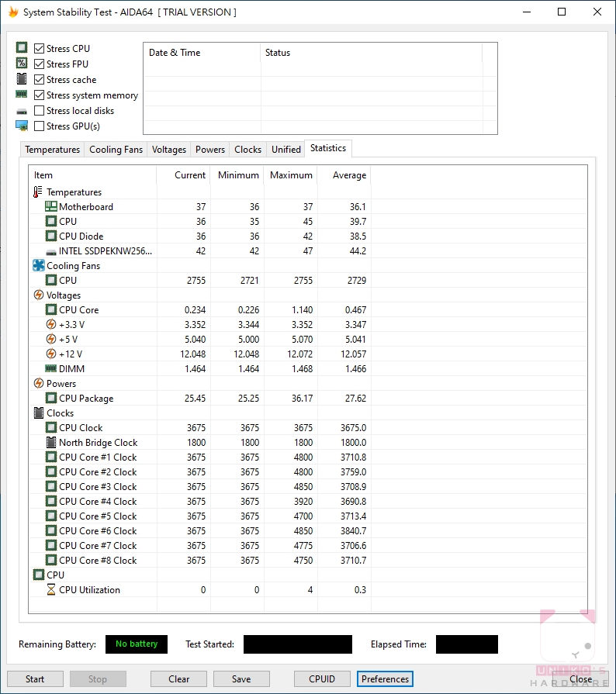Switch to the Voltages tab
Image resolution: width=616 pixels, height=694 pixels.
168,150
